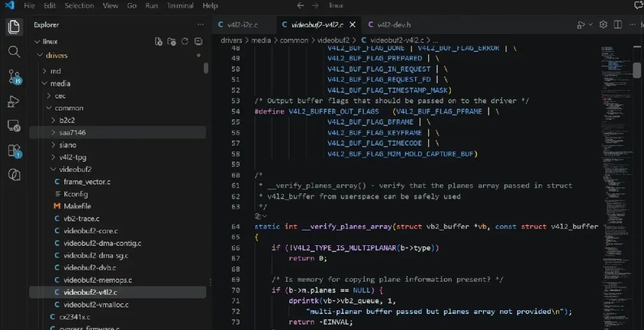Refresh the Explorer file tree
The image size is (644, 330).
185,42
